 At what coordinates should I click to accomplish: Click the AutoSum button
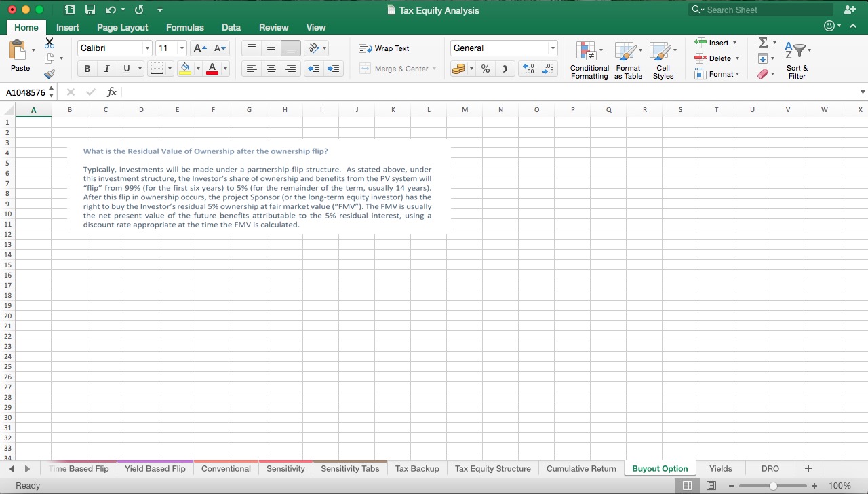point(762,42)
